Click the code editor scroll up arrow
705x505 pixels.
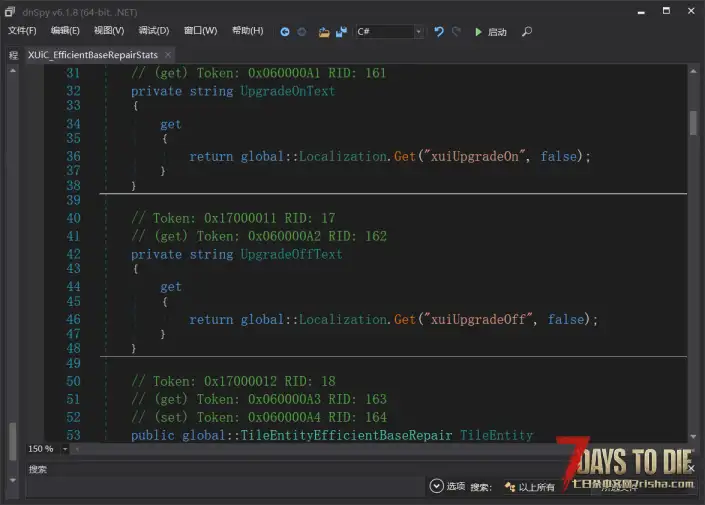click(x=693, y=71)
